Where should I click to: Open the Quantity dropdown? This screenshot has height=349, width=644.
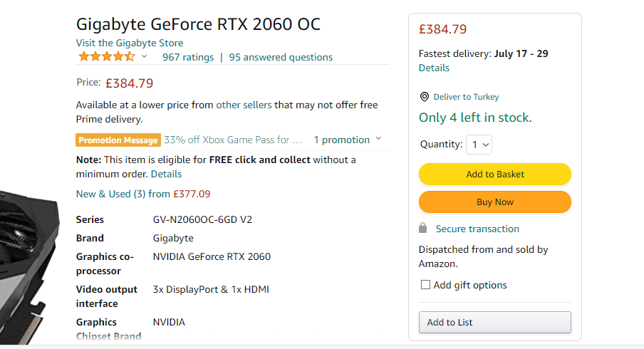pos(479,145)
